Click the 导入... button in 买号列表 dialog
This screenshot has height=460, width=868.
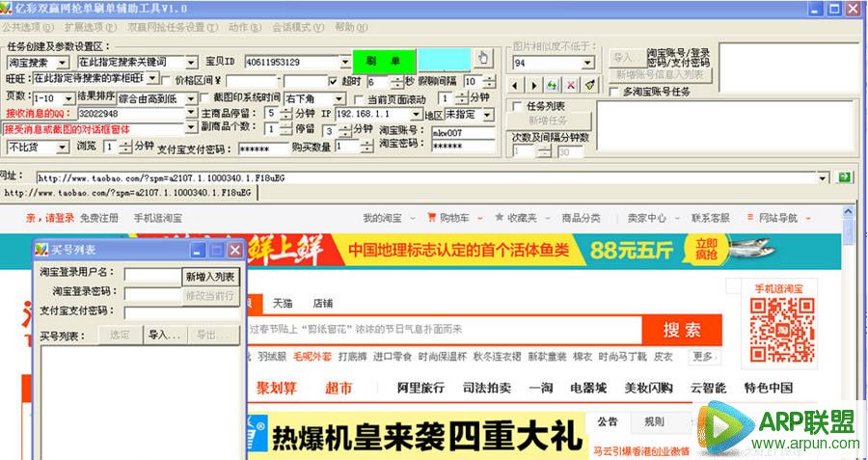coord(165,335)
